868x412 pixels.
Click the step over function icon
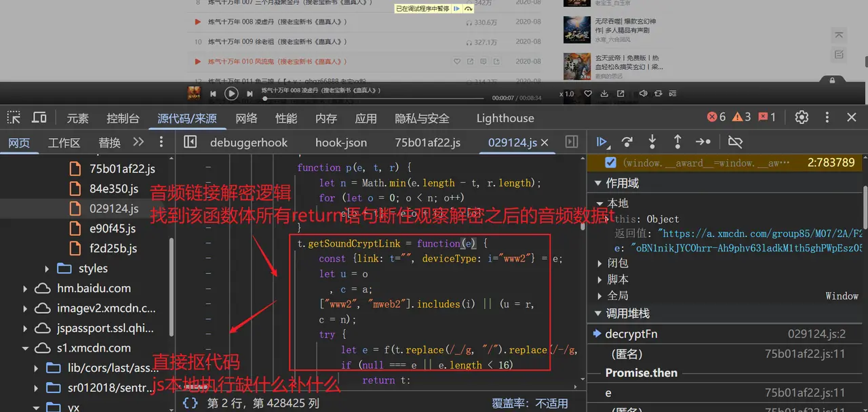coord(627,142)
